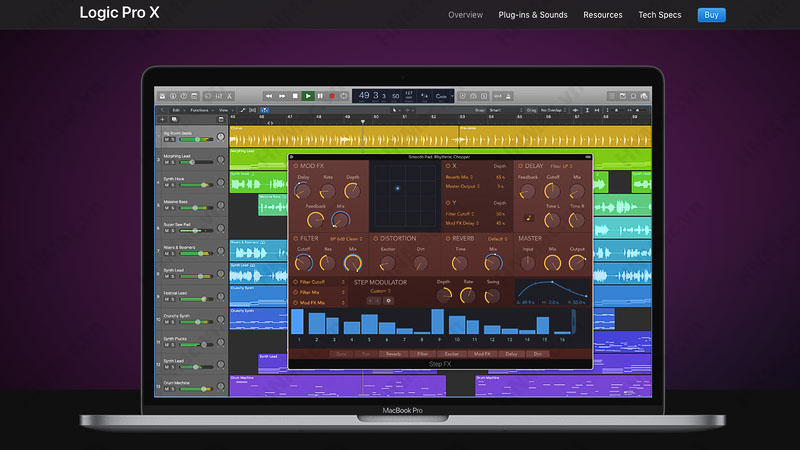Open the Quick Help icon

coord(184,96)
